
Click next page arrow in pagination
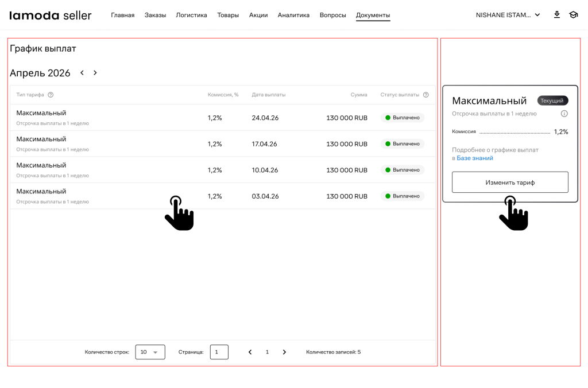(x=284, y=352)
